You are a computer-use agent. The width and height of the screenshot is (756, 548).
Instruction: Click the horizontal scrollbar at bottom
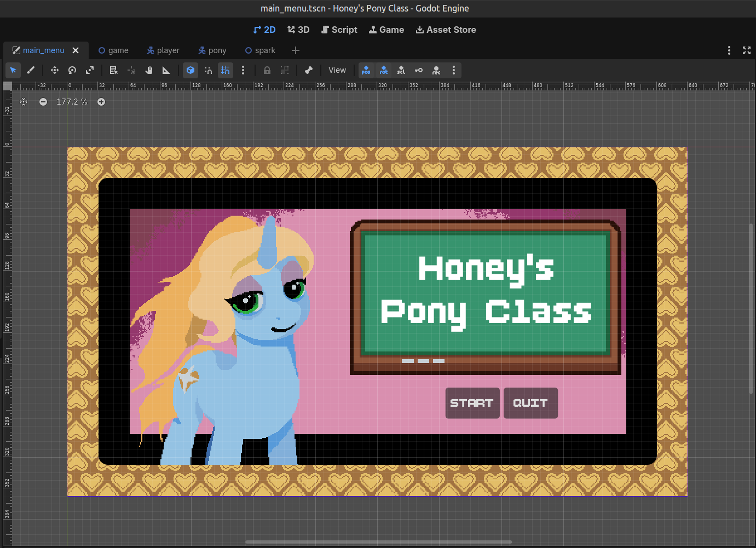pyautogui.click(x=379, y=543)
